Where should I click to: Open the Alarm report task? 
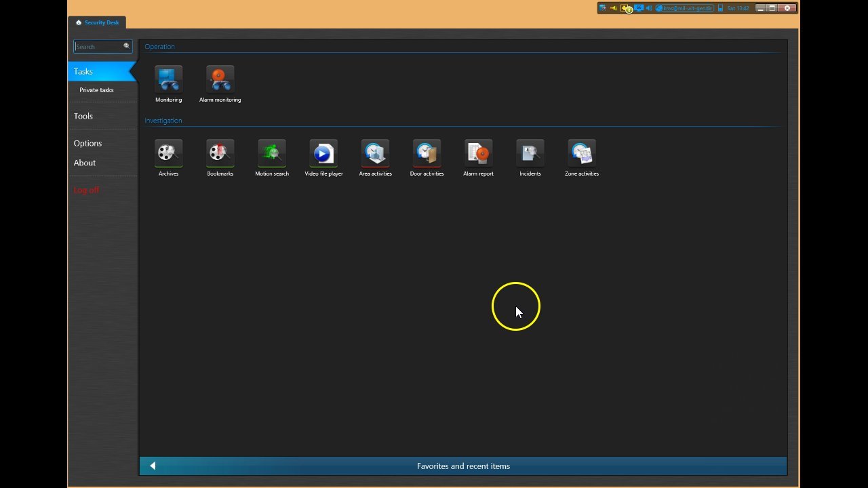click(x=478, y=158)
